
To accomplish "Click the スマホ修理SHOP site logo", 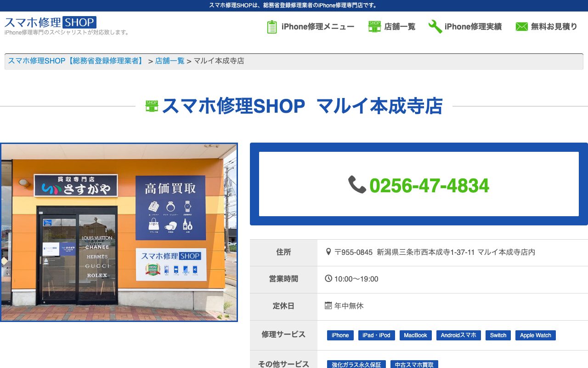I will coord(51,22).
